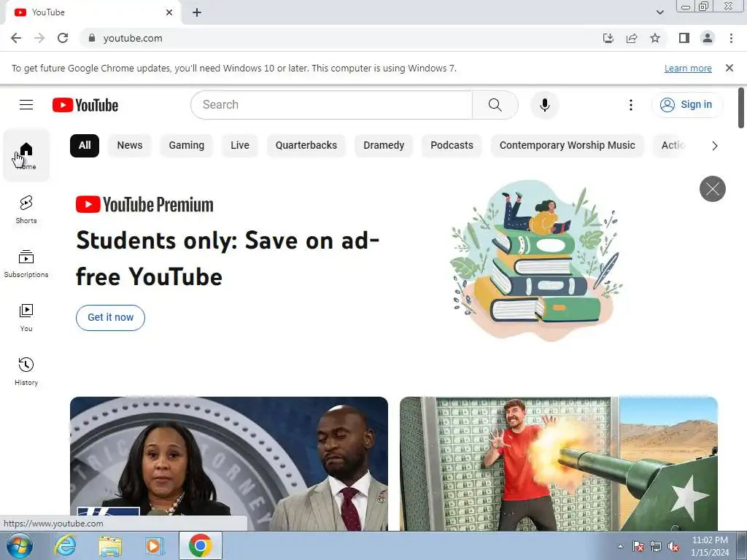Open the YouTube hamburger guide menu
The height and width of the screenshot is (560, 747).
26,105
